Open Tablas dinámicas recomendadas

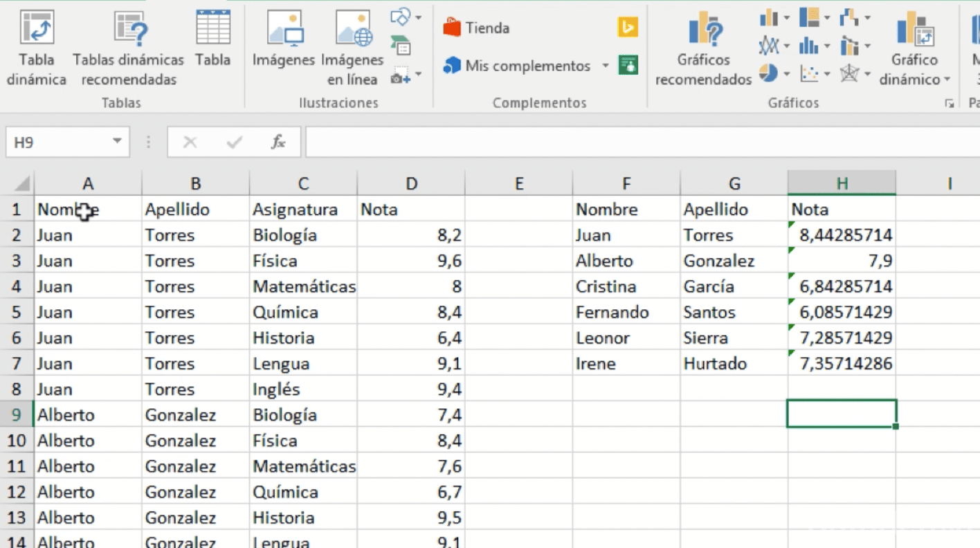[x=129, y=47]
